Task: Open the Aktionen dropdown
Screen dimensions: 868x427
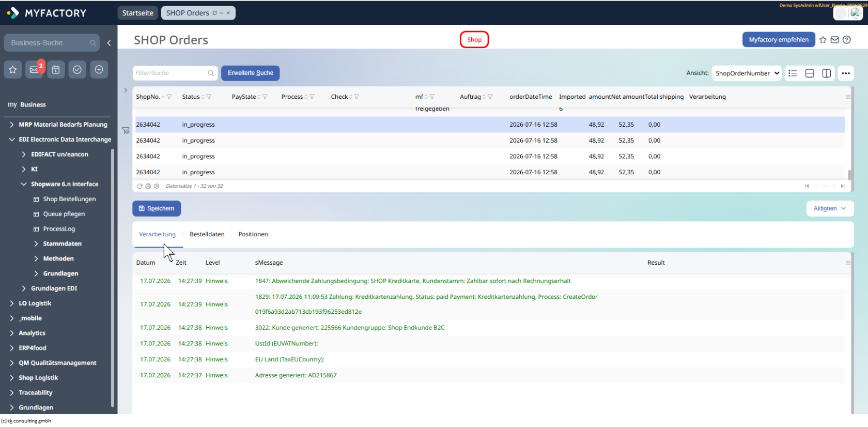Action: pos(830,208)
